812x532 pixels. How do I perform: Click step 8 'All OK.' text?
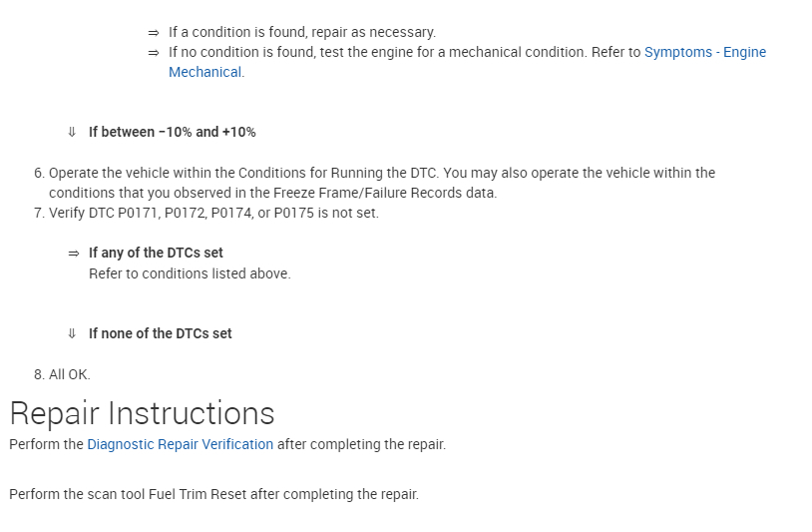[x=69, y=374]
